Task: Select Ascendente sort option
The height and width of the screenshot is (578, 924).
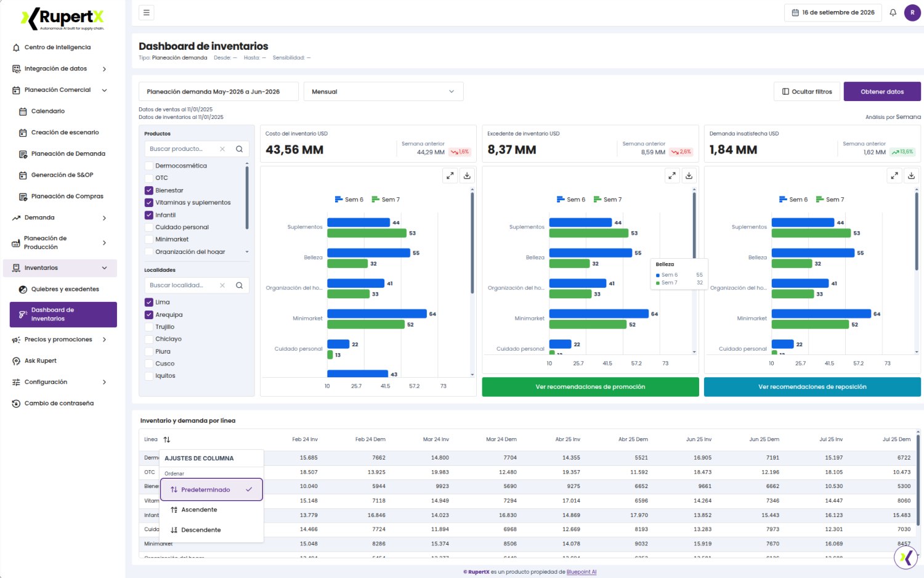Action: [x=211, y=510]
